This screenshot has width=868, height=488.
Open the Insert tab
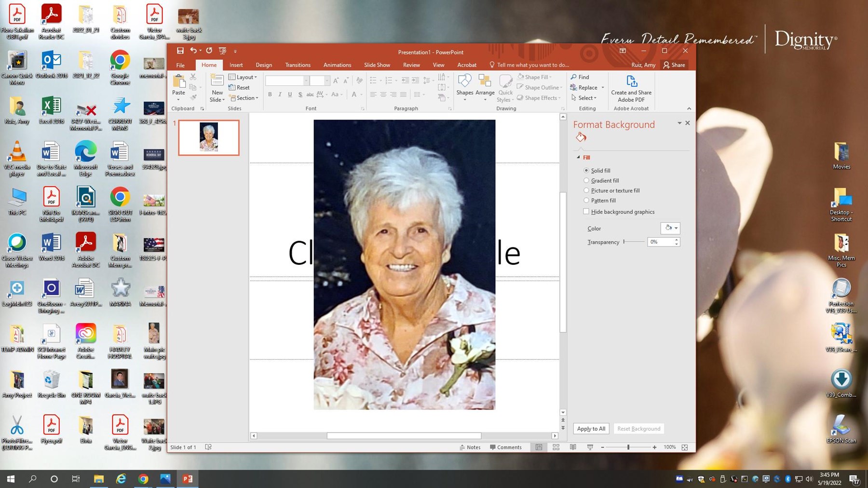[236, 65]
